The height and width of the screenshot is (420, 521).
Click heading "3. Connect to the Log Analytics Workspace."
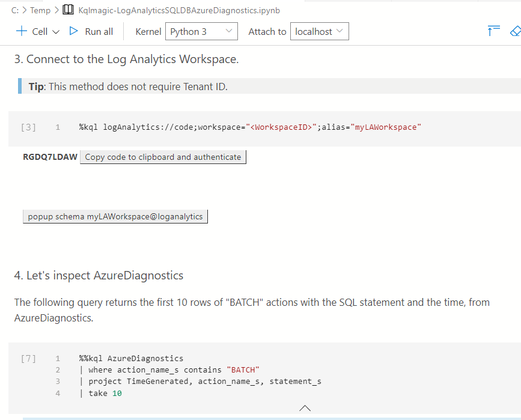[127, 59]
